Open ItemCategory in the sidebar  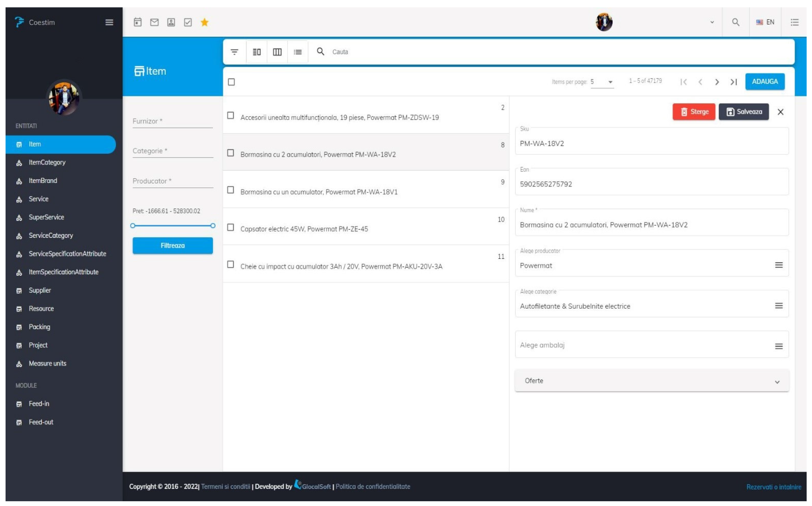pyautogui.click(x=47, y=163)
